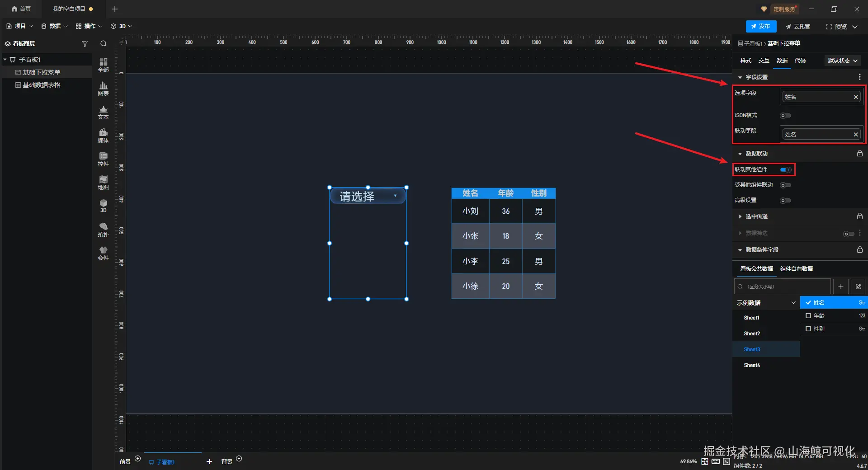The image size is (868, 470).
Task: Go to the 首页 home tab
Action: pos(21,9)
